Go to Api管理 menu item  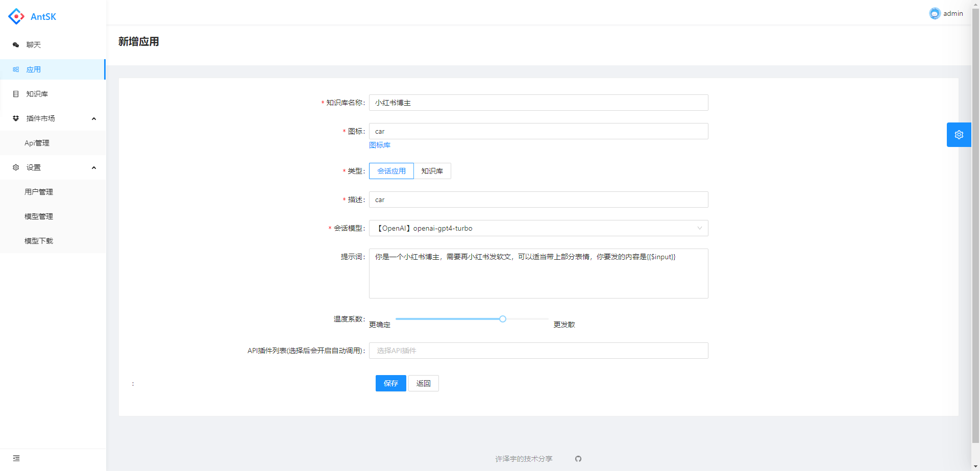(x=37, y=143)
